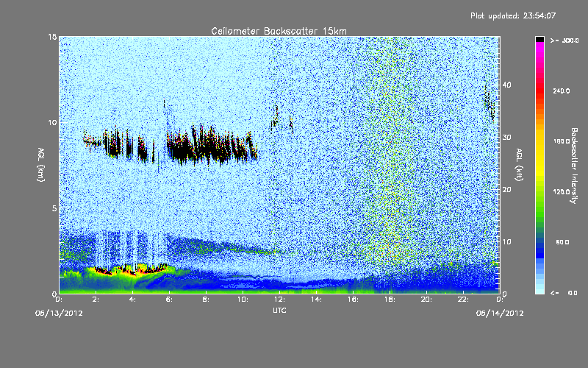Click the "8:" hour tick label
Image resolution: width=588 pixels, height=368 pixels.
(x=206, y=300)
